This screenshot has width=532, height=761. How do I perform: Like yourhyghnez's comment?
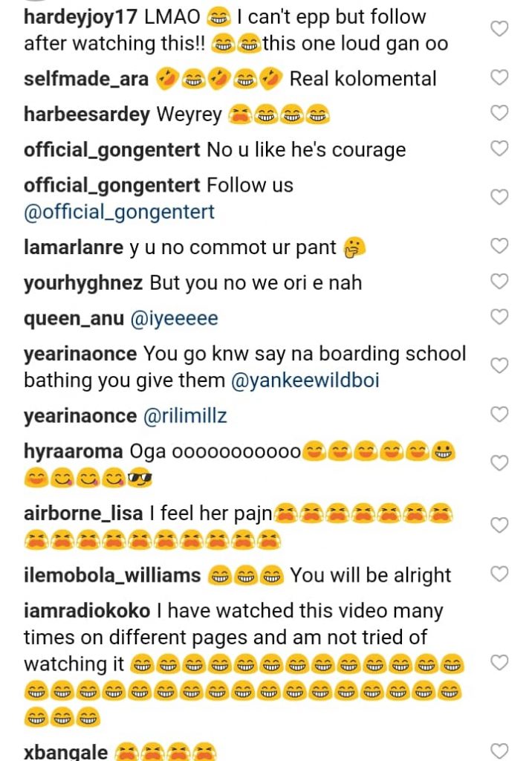(500, 282)
